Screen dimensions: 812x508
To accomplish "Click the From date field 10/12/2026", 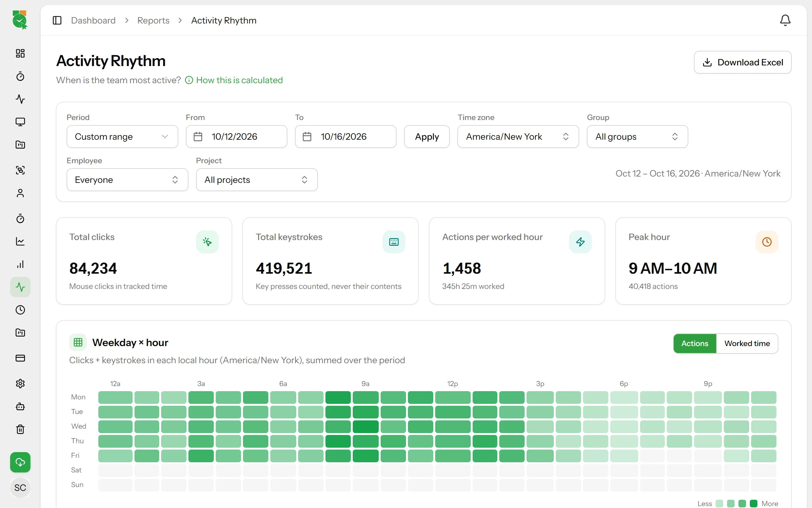I will pos(237,137).
